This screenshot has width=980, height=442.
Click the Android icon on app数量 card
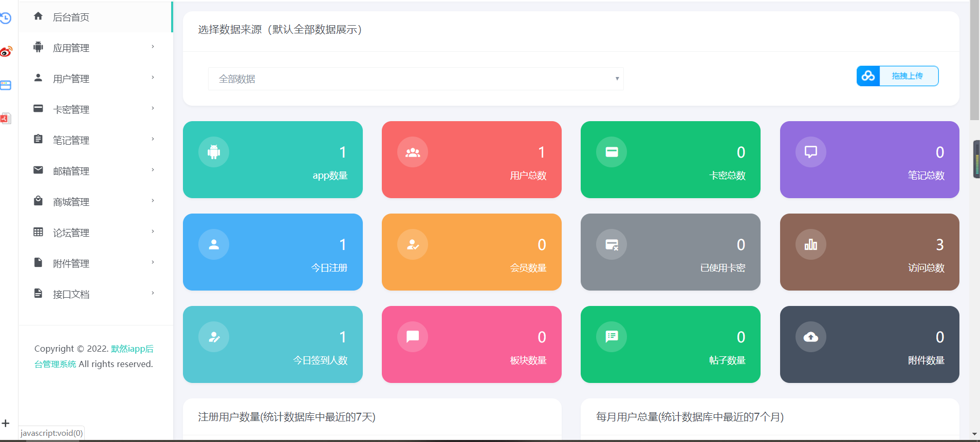[x=214, y=152]
